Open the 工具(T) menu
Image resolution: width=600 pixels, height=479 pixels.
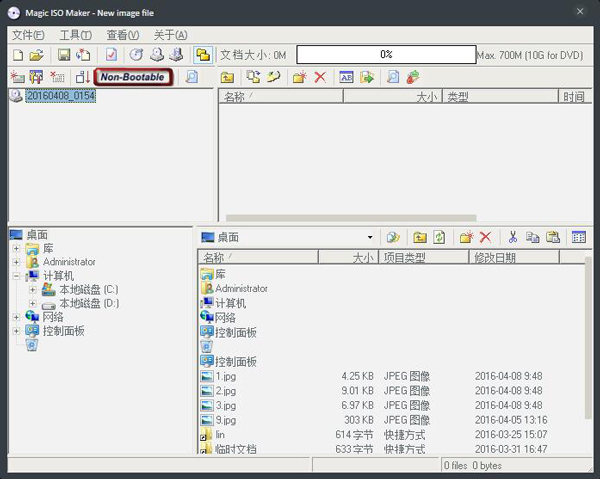click(x=75, y=35)
